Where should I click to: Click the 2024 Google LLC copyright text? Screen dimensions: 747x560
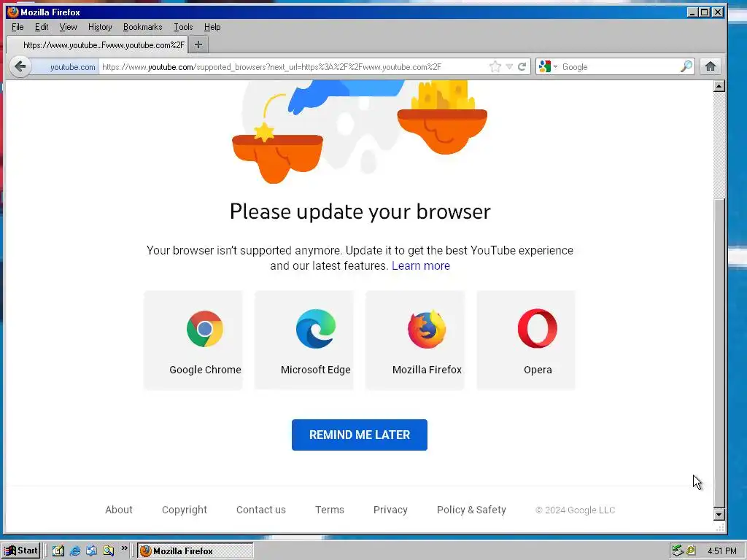click(x=575, y=510)
